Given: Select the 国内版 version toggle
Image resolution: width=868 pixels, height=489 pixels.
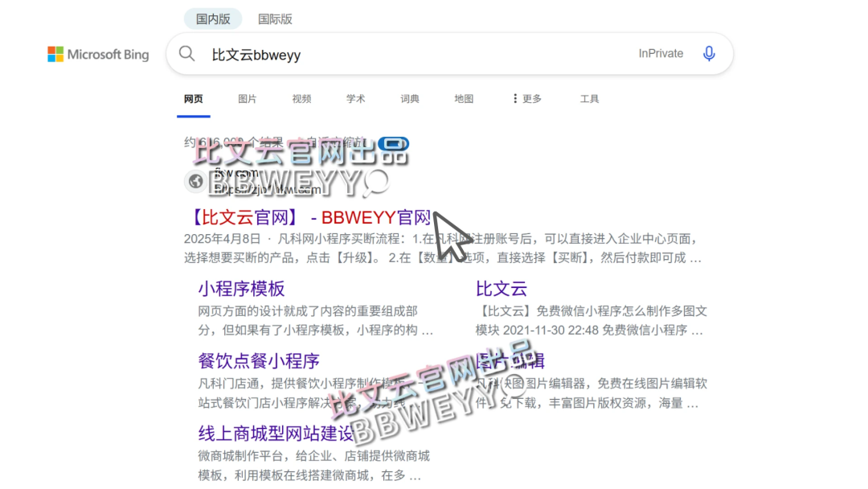Looking at the screenshot, I should 212,18.
